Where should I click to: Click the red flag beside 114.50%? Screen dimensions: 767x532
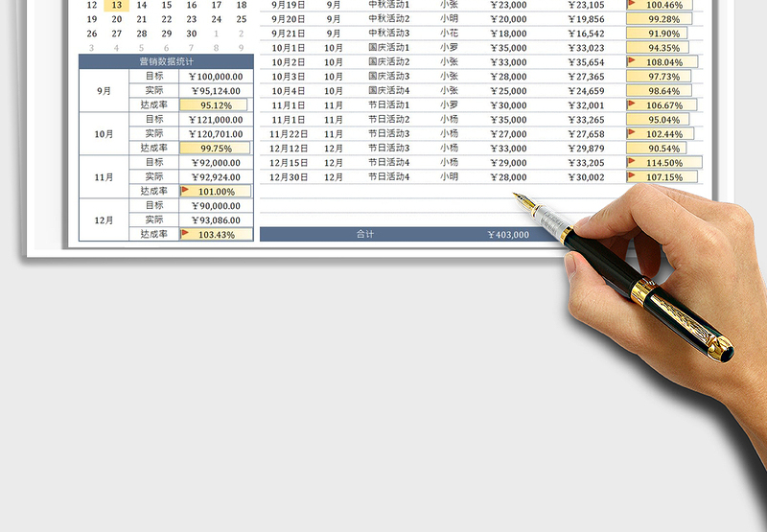632,162
